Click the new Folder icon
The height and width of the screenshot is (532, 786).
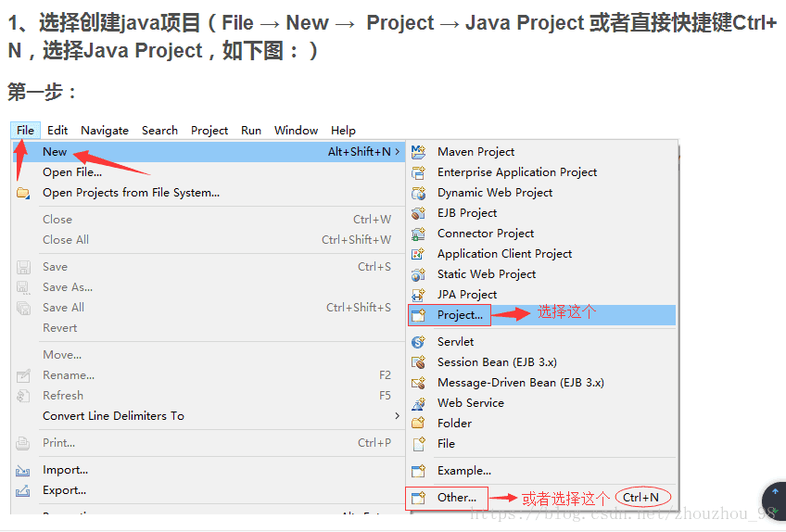tap(418, 424)
